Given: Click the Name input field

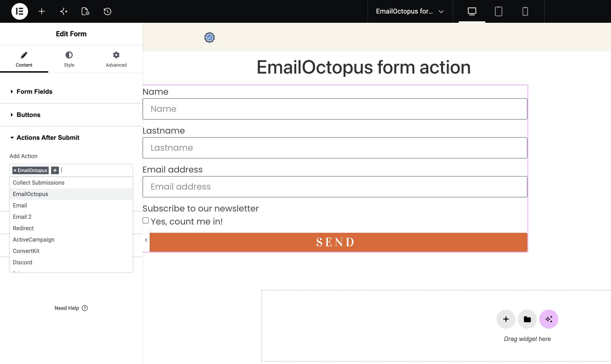Looking at the screenshot, I should (x=335, y=109).
